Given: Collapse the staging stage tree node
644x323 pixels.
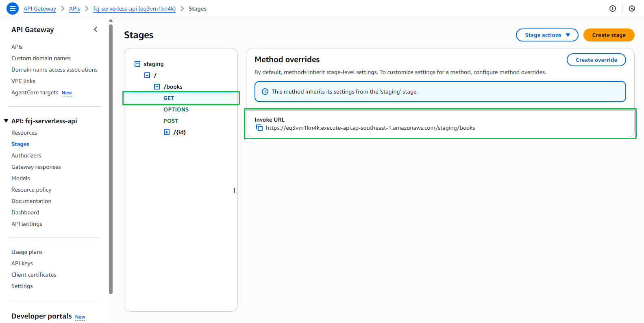Looking at the screenshot, I should point(137,64).
